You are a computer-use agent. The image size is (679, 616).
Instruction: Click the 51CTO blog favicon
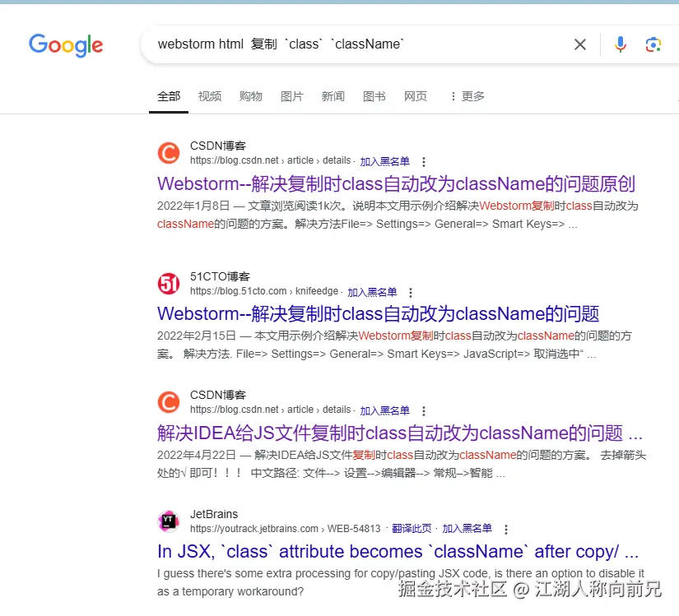[x=169, y=284]
